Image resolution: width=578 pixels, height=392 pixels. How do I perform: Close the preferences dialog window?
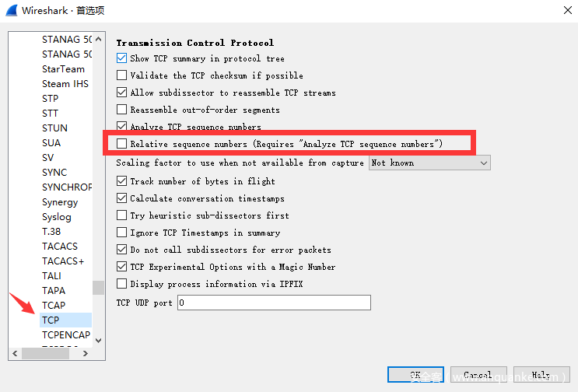(564, 10)
